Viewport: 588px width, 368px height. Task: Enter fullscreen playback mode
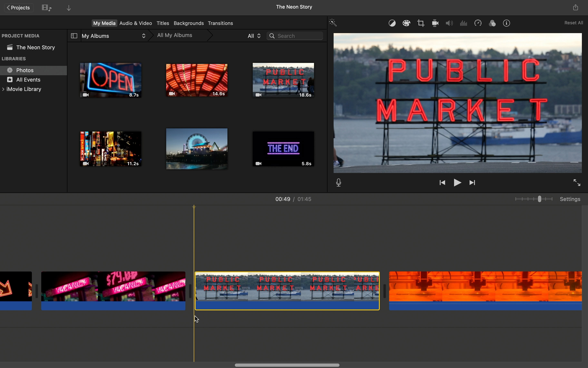[x=577, y=183]
